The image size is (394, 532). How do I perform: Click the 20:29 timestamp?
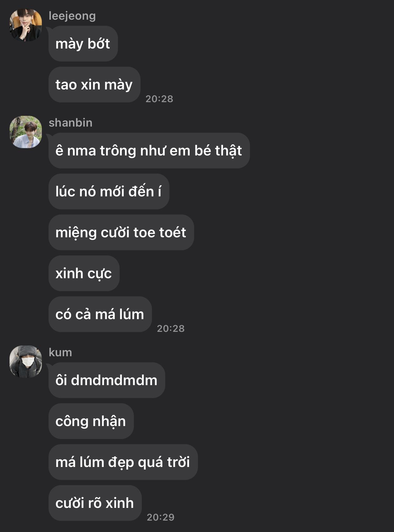point(161,517)
